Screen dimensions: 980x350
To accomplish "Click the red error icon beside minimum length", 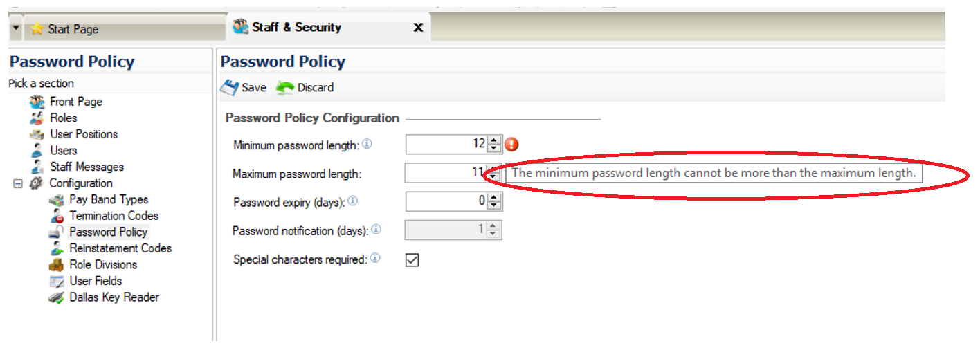I will tap(511, 145).
